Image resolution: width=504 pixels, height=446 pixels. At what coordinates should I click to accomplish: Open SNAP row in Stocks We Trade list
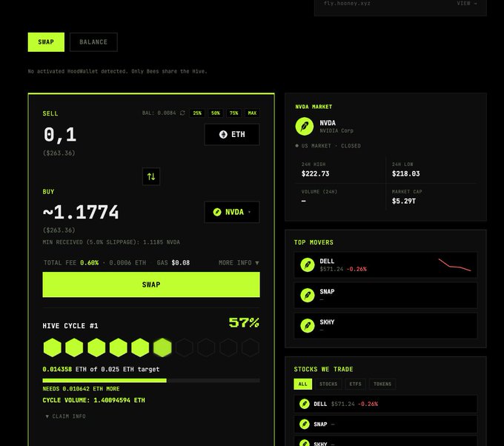385,425
